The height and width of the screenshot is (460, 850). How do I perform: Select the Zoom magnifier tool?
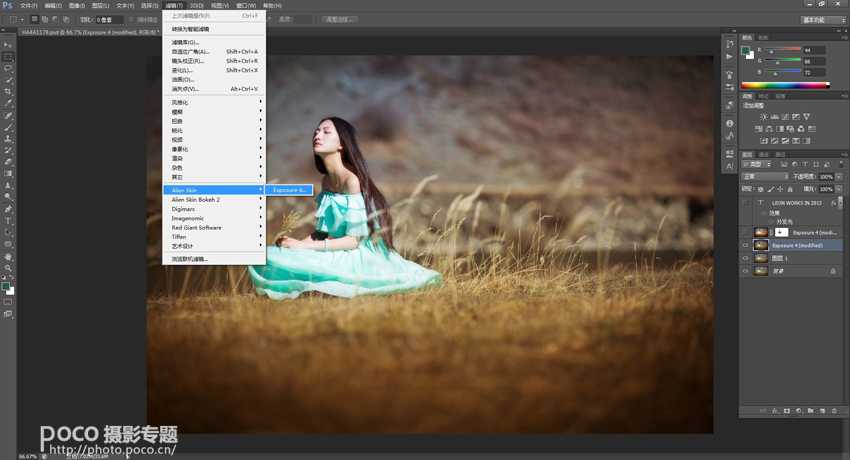pyautogui.click(x=8, y=268)
